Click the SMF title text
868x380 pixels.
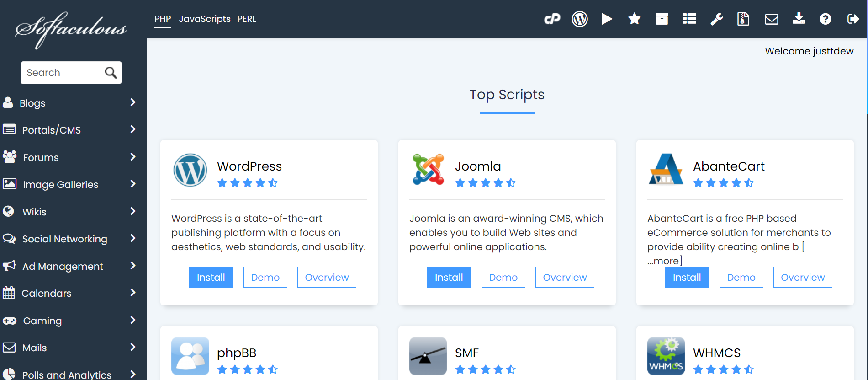click(x=467, y=353)
